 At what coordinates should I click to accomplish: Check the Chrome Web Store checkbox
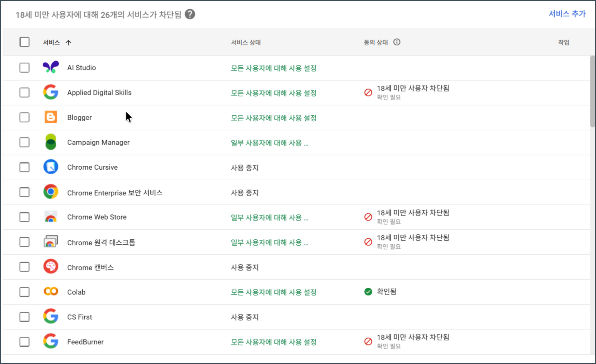[25, 217]
